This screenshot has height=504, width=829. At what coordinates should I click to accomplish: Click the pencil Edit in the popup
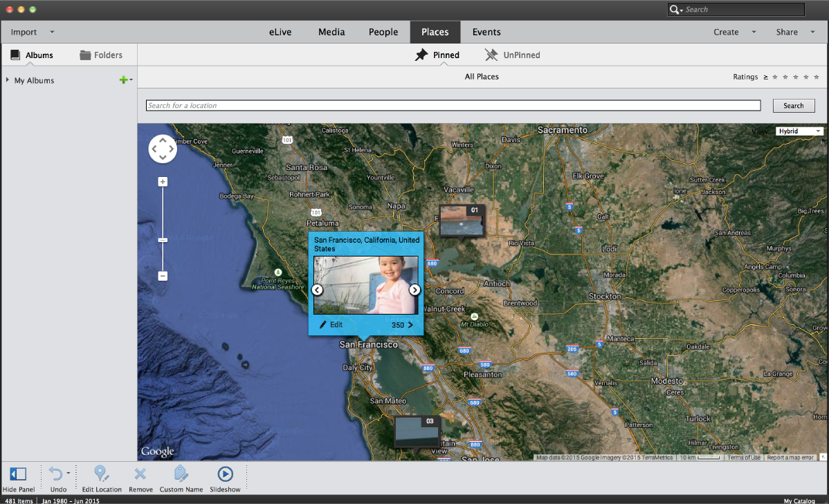tap(331, 325)
